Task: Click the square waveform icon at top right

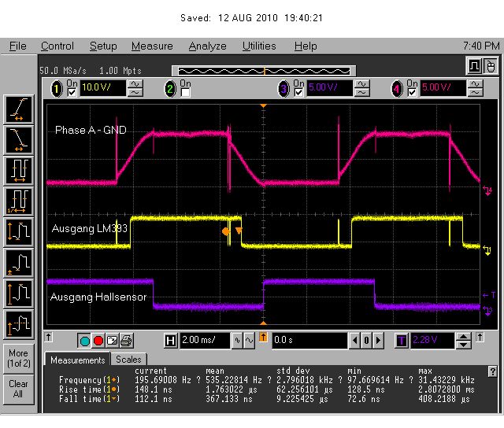Action: pyautogui.click(x=474, y=66)
